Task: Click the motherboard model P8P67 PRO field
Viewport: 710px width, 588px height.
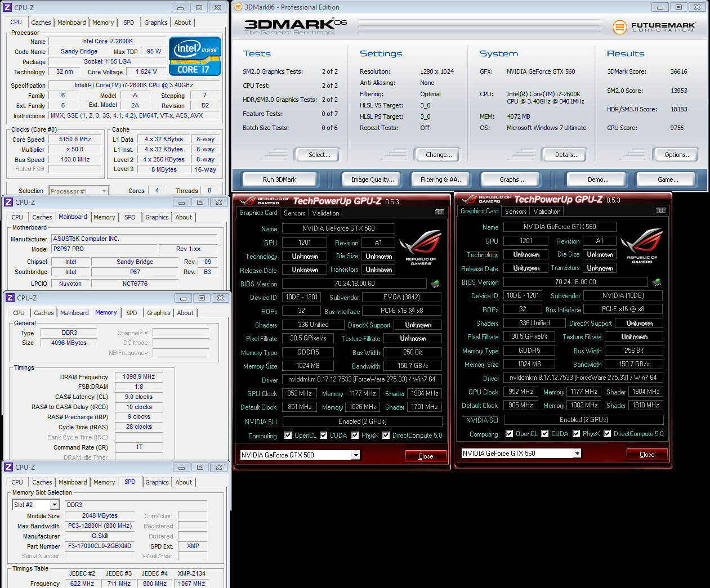Action: 104,249
